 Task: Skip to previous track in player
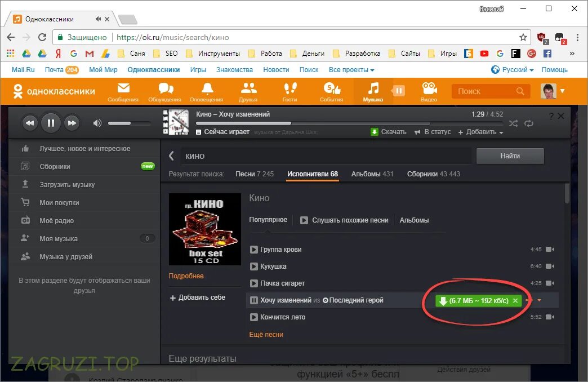(30, 123)
